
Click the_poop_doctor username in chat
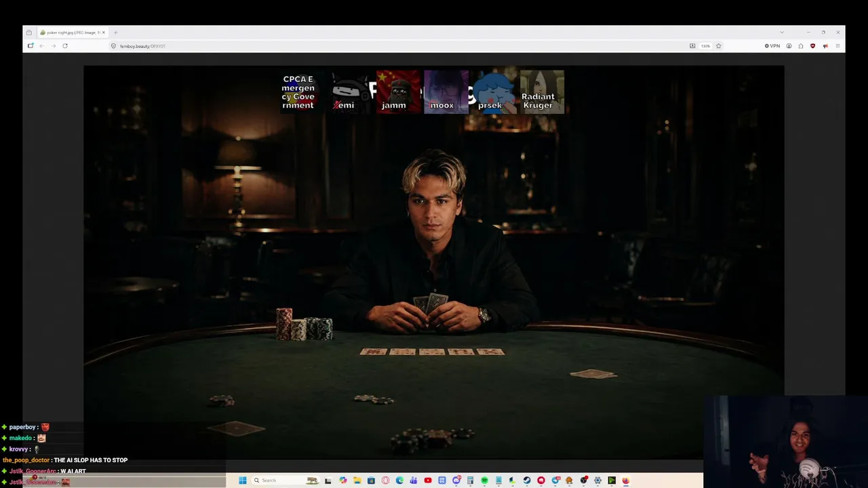pyautogui.click(x=26, y=460)
